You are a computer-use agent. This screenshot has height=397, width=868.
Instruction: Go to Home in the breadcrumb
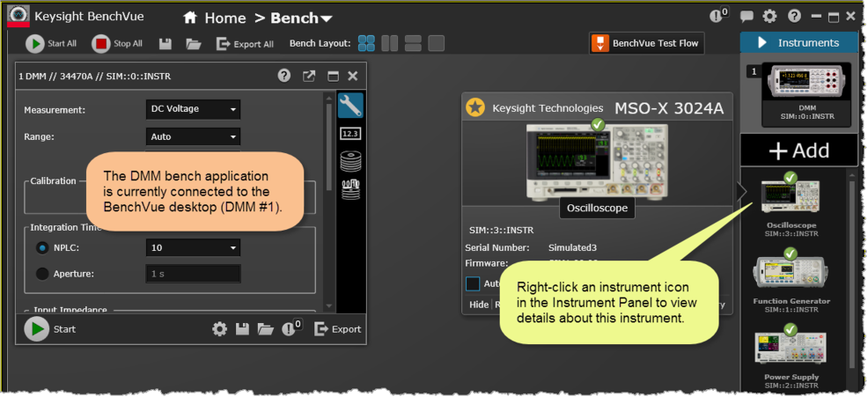click(216, 18)
